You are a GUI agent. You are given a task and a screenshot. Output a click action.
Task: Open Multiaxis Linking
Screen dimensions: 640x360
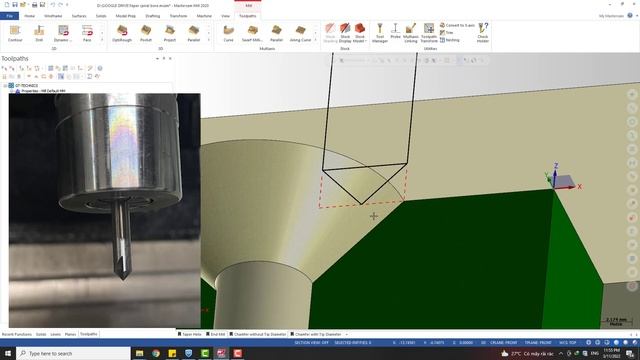tap(411, 33)
